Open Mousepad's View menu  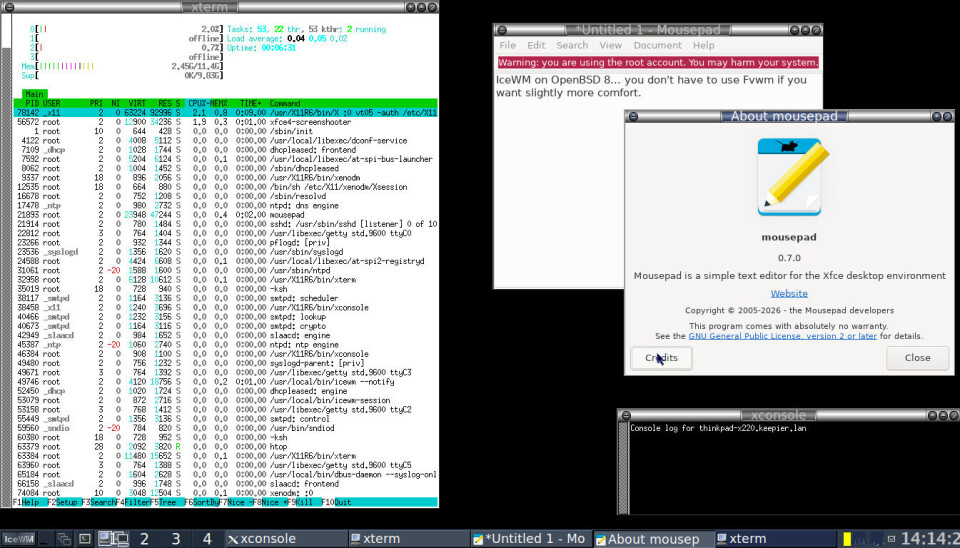point(610,45)
